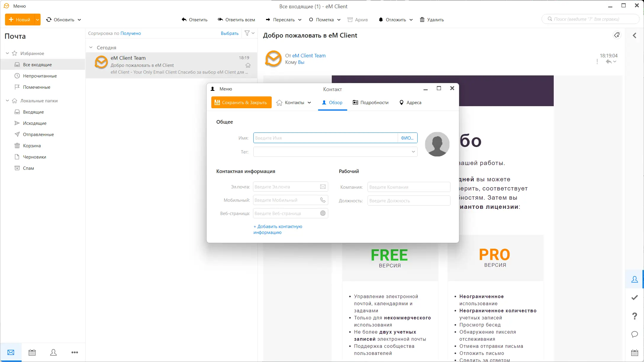The height and width of the screenshot is (362, 644).
Task: Open the Тег dropdown in the contact form
Action: tap(413, 152)
